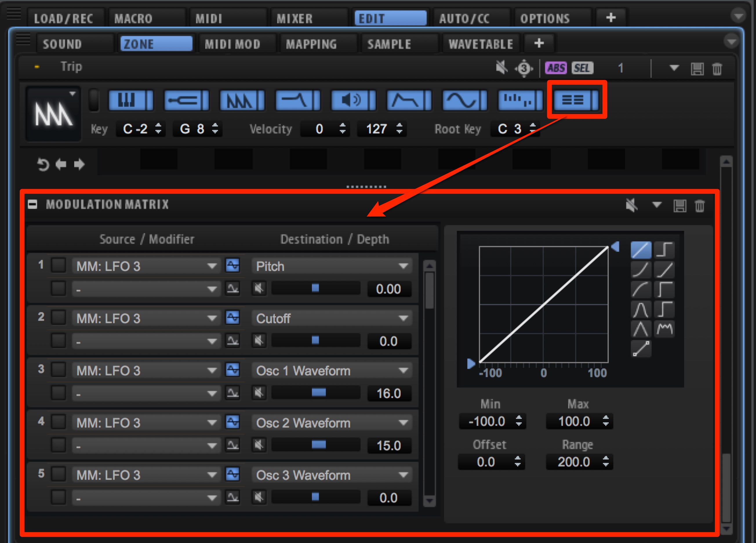
Task: Toggle row 1 source checkbox
Action: pyautogui.click(x=58, y=265)
